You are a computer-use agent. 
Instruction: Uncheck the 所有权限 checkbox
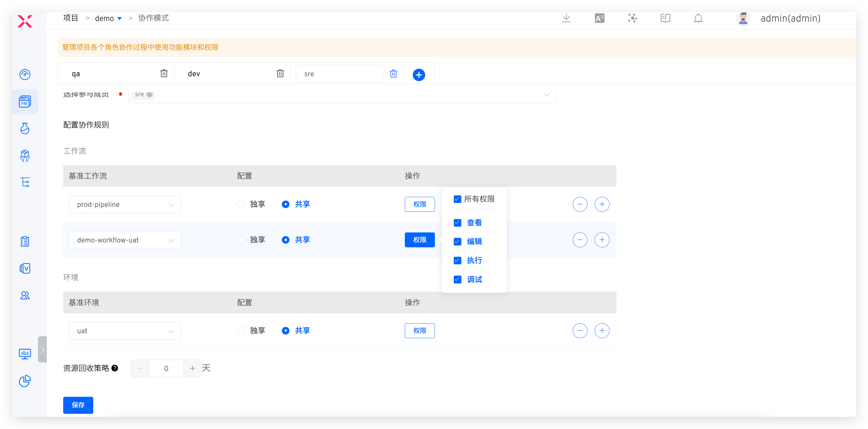coord(457,199)
